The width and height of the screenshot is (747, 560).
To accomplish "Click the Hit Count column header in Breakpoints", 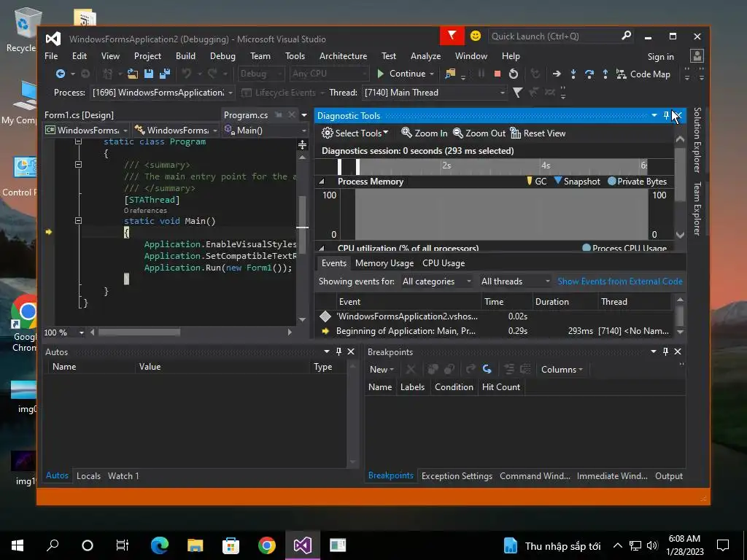I will point(500,387).
